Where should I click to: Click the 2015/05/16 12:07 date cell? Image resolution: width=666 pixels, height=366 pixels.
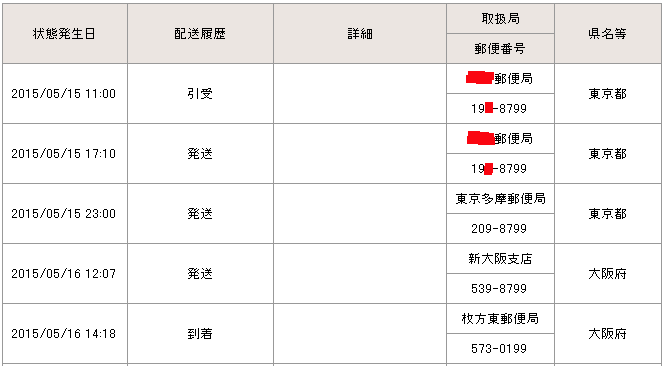click(x=65, y=273)
